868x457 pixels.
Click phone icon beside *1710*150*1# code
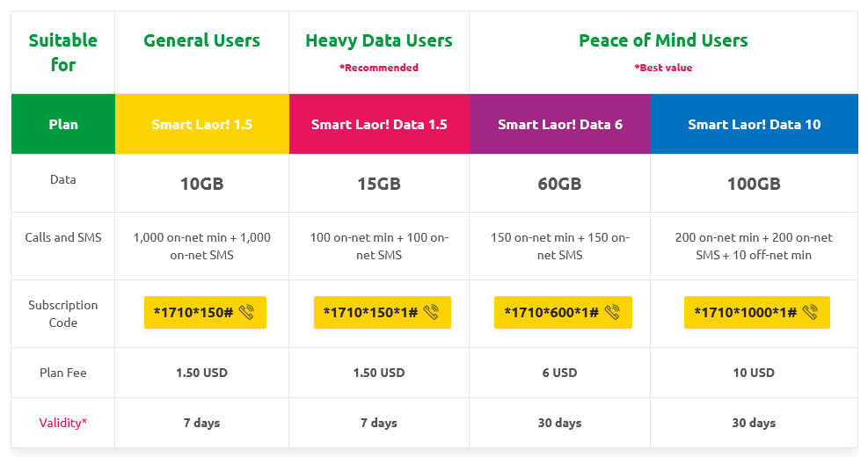point(431,312)
